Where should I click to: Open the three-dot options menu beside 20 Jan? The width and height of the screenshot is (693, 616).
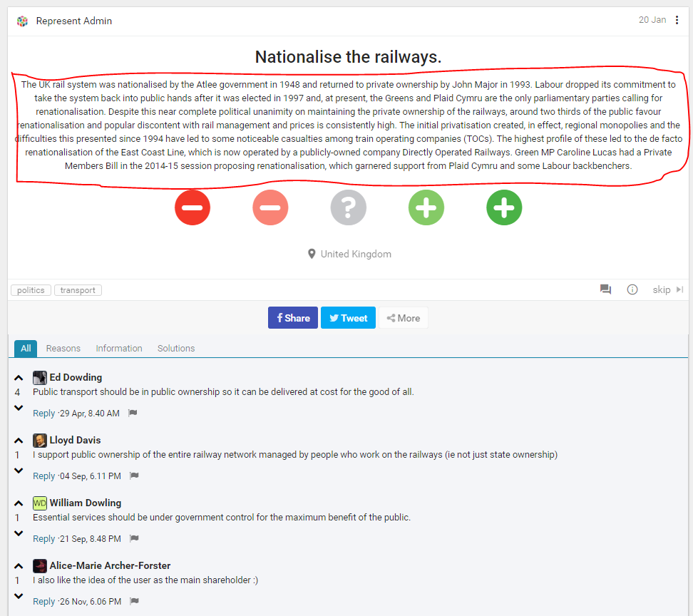pyautogui.click(x=677, y=20)
